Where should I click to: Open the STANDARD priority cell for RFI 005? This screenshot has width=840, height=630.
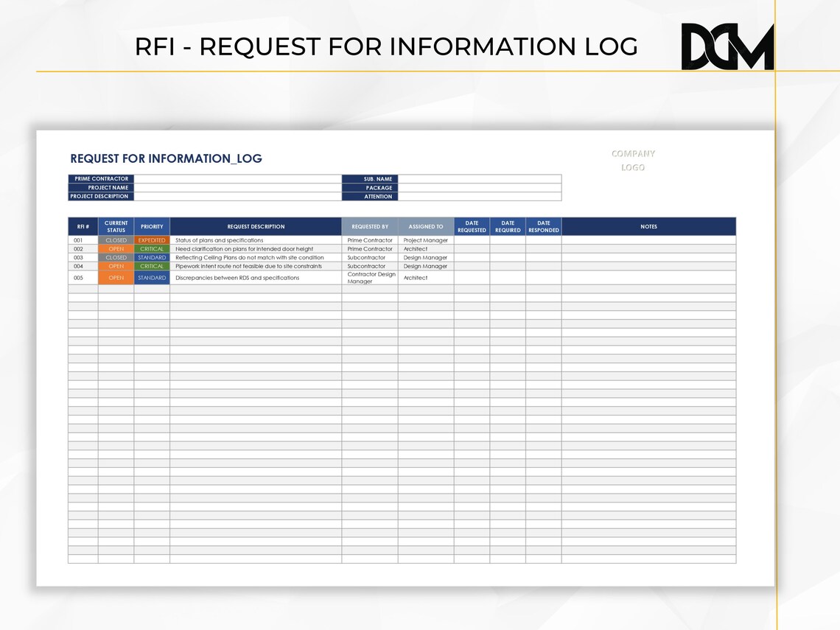click(152, 278)
